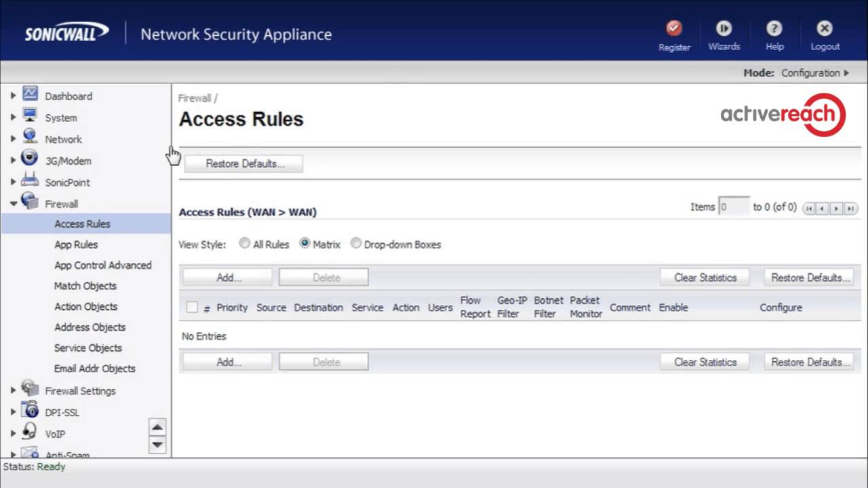Click the Firewall Settings gear icon

point(30,388)
